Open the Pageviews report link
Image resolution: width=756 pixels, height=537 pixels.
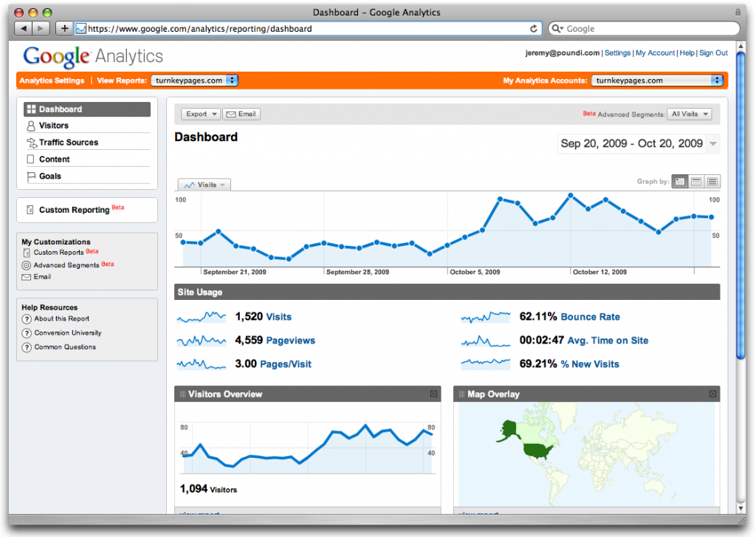291,341
